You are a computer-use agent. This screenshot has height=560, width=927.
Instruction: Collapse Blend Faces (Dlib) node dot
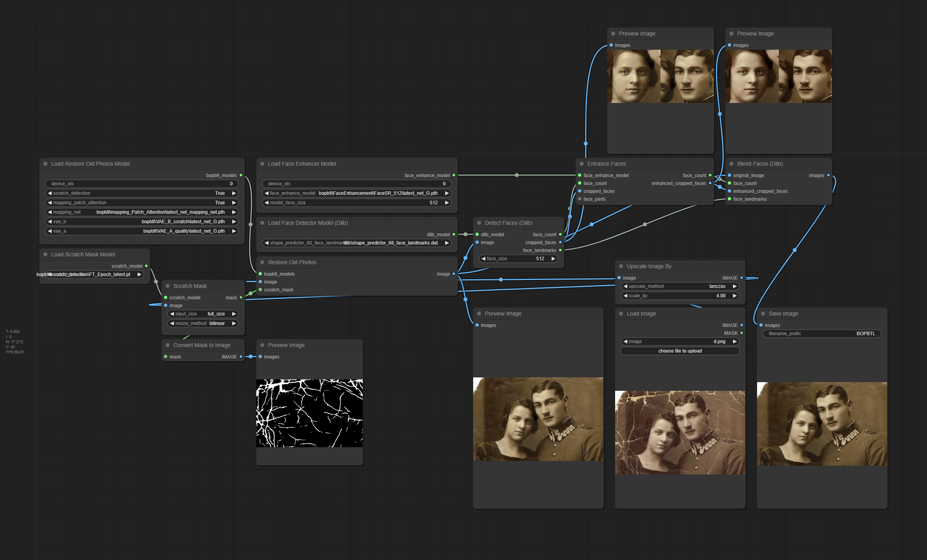[731, 164]
